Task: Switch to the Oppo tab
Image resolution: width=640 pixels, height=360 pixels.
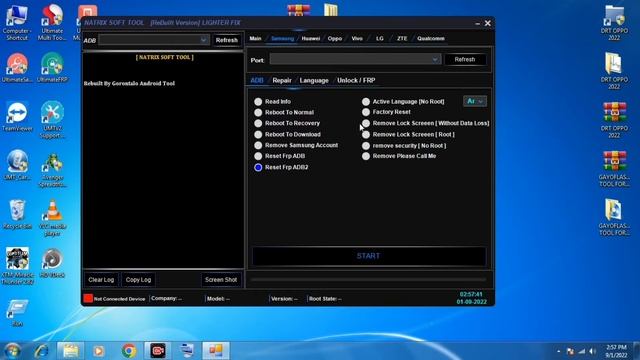Action: [335, 38]
